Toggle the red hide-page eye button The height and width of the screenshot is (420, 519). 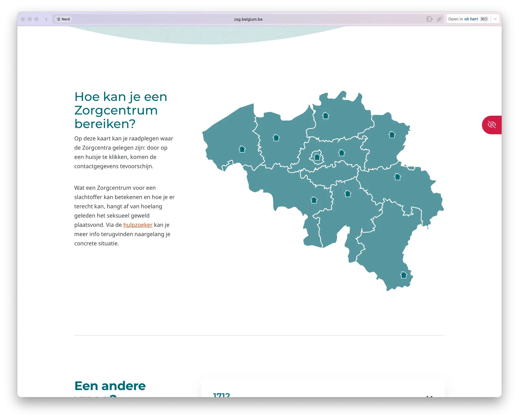pos(492,125)
